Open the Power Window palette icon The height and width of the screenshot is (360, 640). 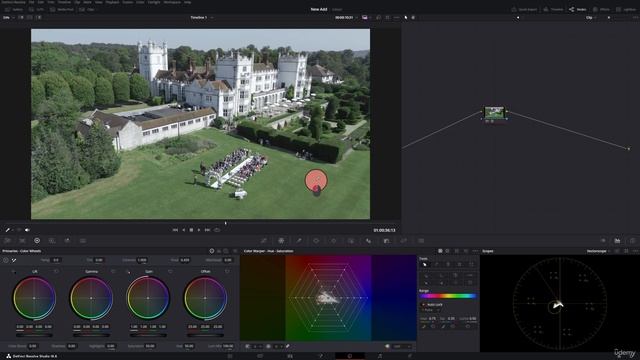pyautogui.click(x=316, y=241)
